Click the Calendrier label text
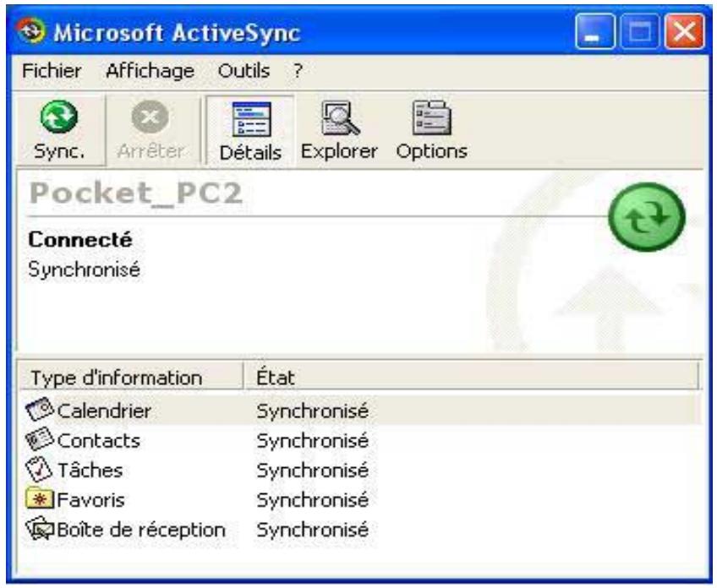 tap(104, 411)
